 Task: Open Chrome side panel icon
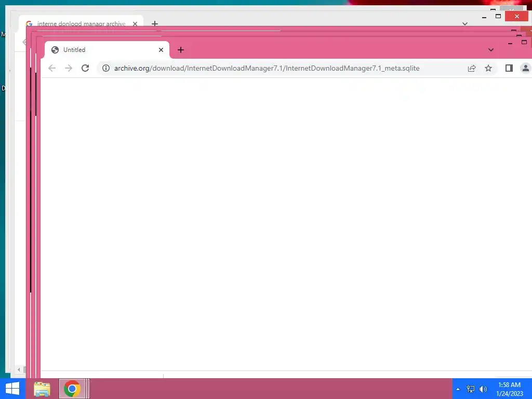coord(509,68)
